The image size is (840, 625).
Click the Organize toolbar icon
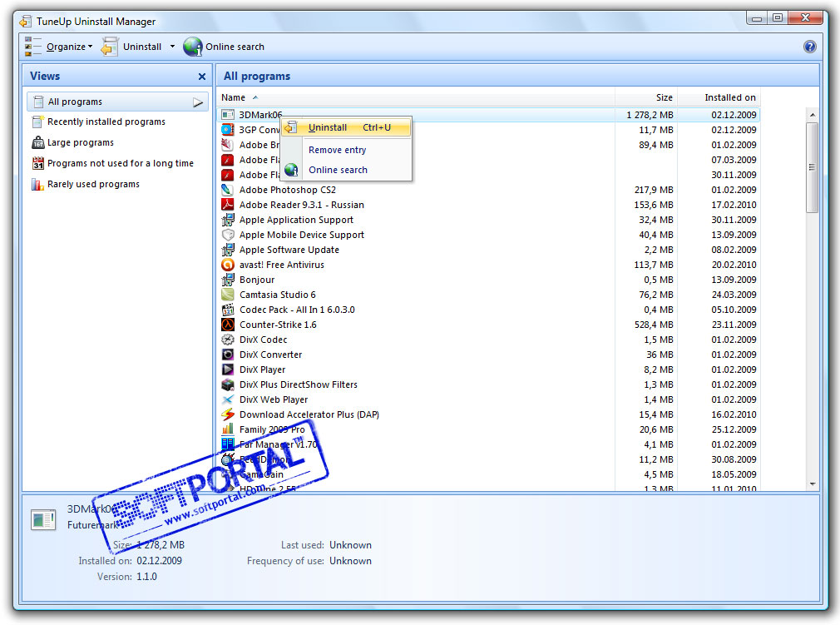click(x=33, y=47)
